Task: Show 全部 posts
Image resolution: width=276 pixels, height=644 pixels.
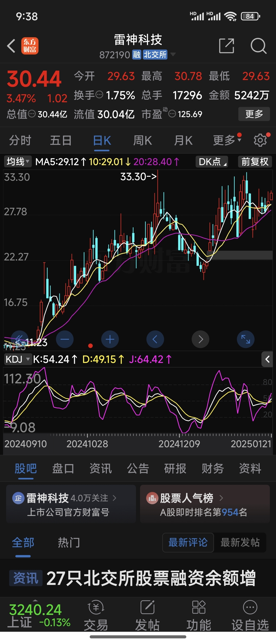Action: [23, 543]
